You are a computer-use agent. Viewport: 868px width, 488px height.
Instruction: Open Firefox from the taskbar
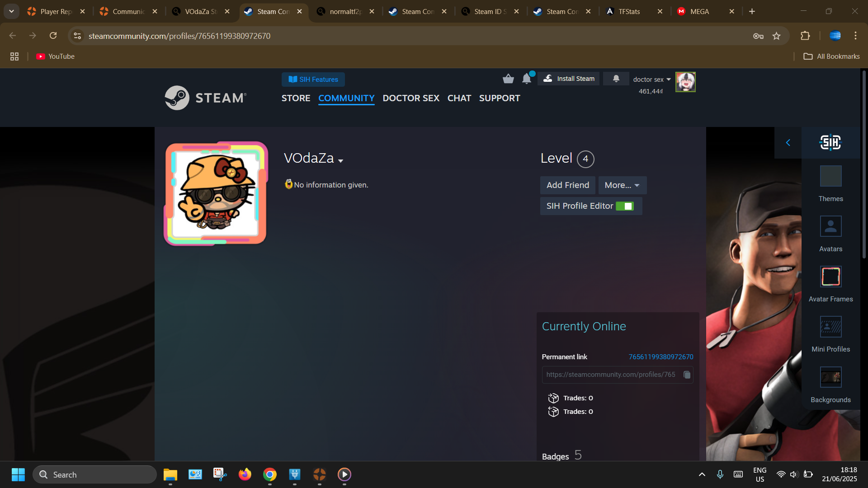[x=245, y=474]
